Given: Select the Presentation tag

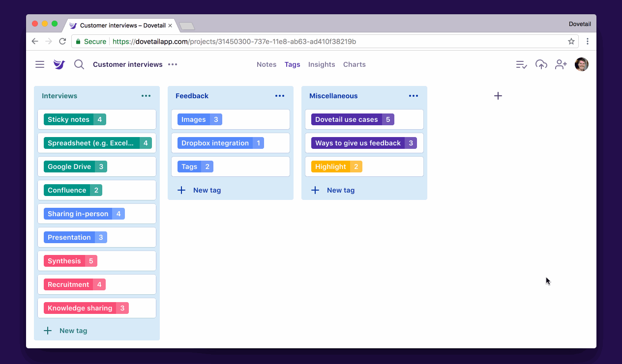Looking at the screenshot, I should pos(75,237).
